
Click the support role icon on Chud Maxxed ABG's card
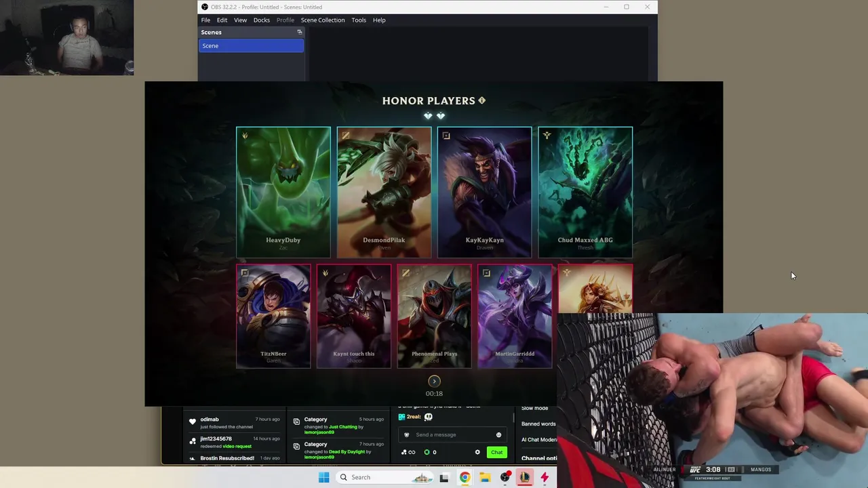coord(547,136)
